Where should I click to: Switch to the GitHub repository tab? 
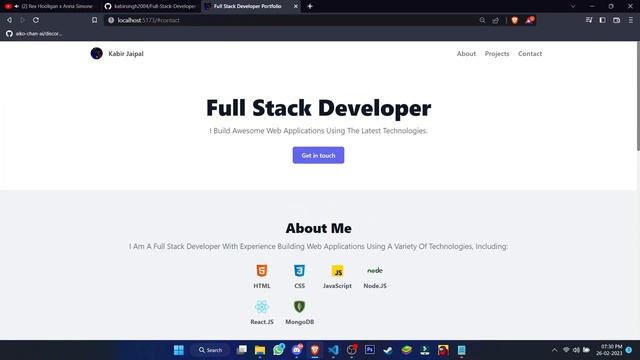point(150,6)
